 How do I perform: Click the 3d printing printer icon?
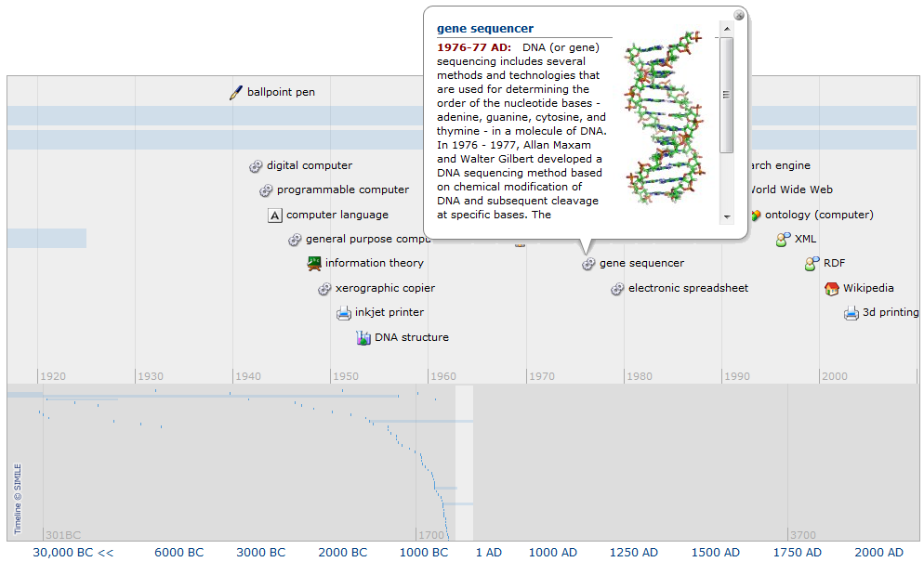[x=851, y=313]
